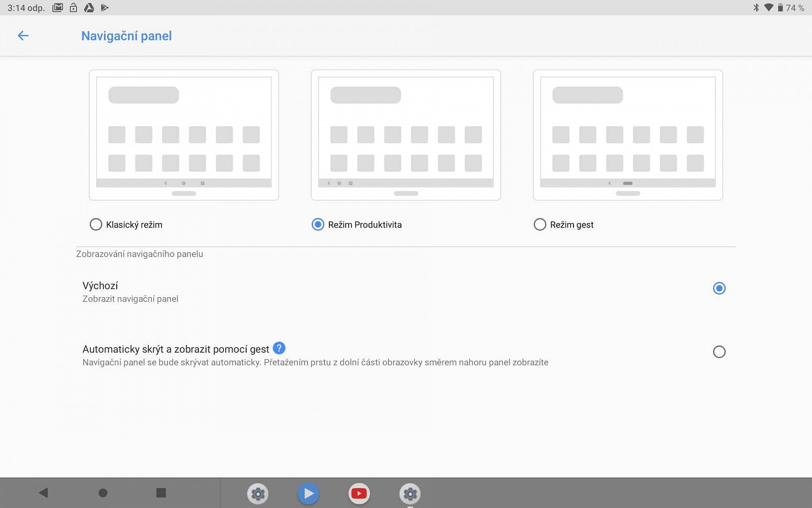Go back with the blue arrow icon
812x508 pixels.
(x=23, y=36)
